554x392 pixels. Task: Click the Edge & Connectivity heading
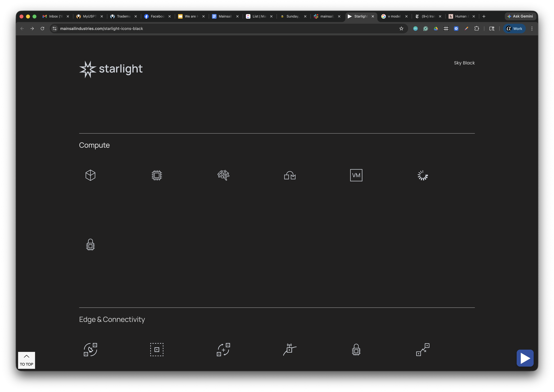click(x=112, y=320)
